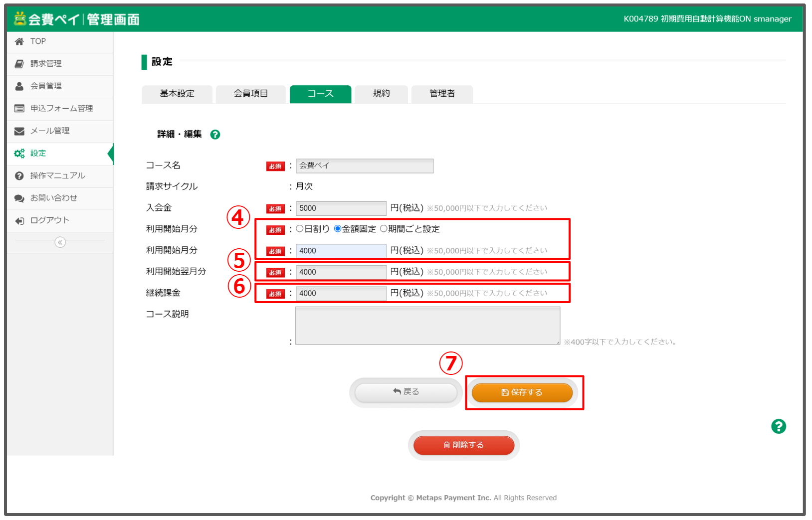The width and height of the screenshot is (812, 520).
Task: Click the TOP home icon in sidebar
Action: pos(19,41)
